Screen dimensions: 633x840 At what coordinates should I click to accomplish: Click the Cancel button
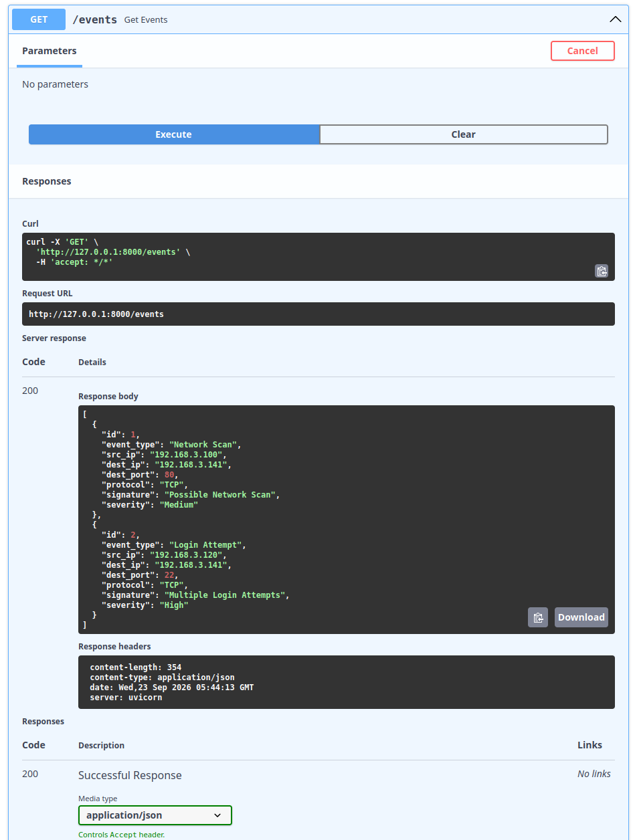click(x=583, y=51)
